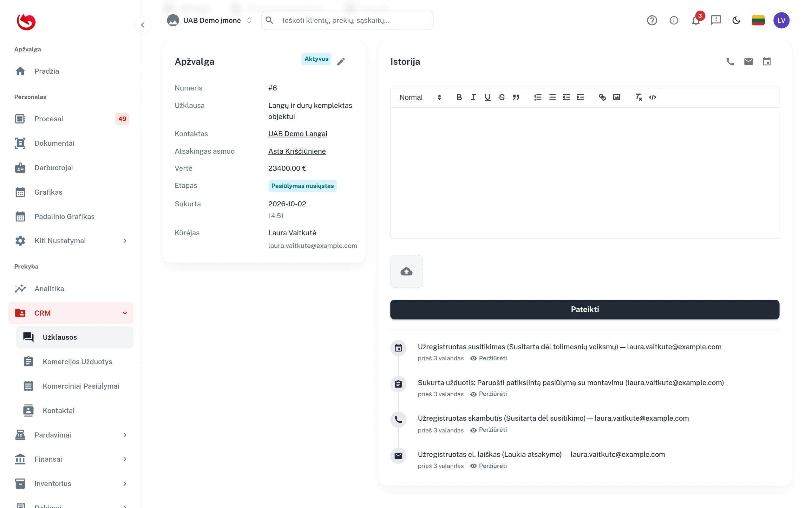Submit note with Pateikti button
The image size is (812, 508).
585,310
